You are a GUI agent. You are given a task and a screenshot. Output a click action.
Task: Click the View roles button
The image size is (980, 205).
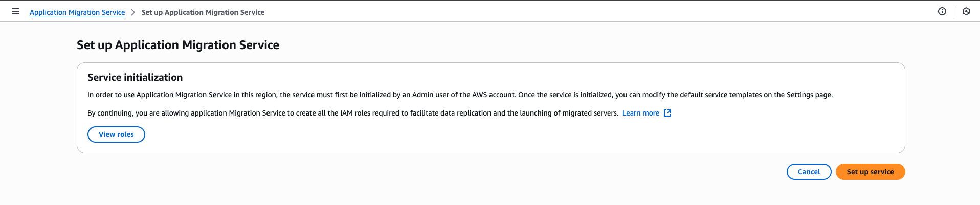(x=116, y=134)
